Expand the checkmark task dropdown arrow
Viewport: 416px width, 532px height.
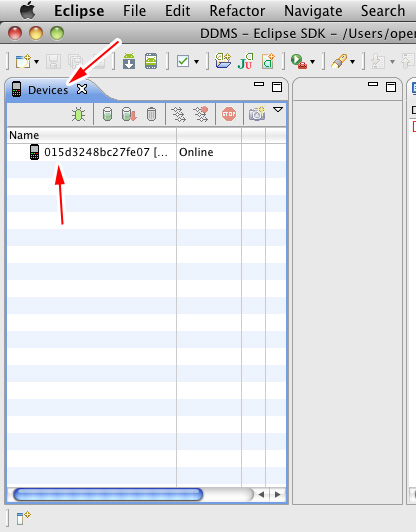pyautogui.click(x=196, y=62)
